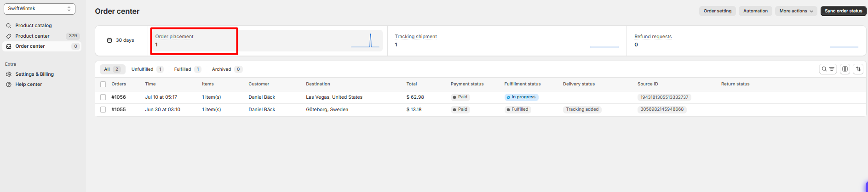Click the search and filter icon
This screenshot has width=868, height=192.
point(828,69)
